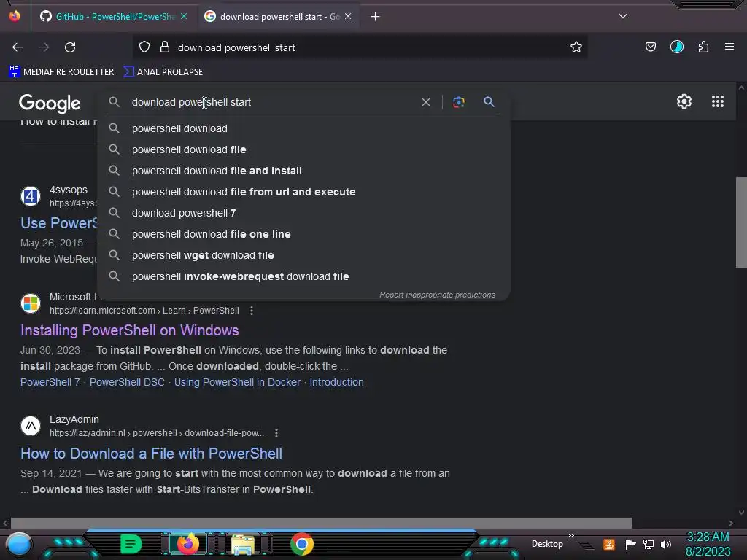Expand the list all tabs chevron

click(x=623, y=16)
